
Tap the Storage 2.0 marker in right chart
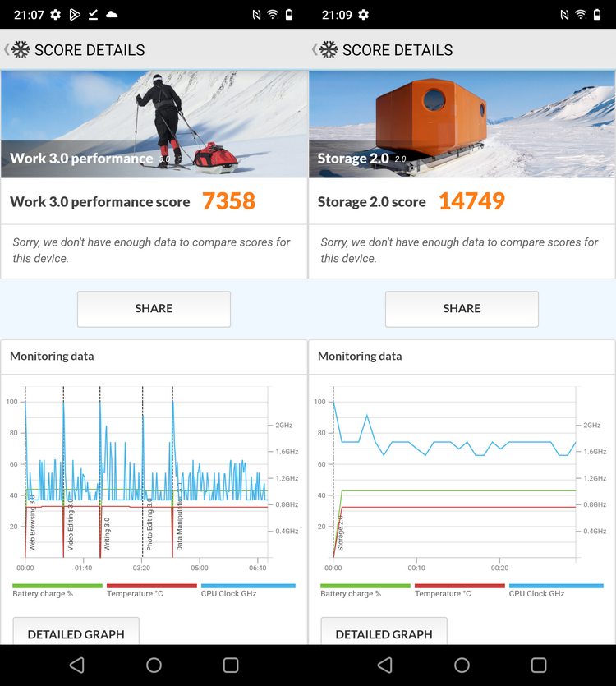pyautogui.click(x=340, y=533)
